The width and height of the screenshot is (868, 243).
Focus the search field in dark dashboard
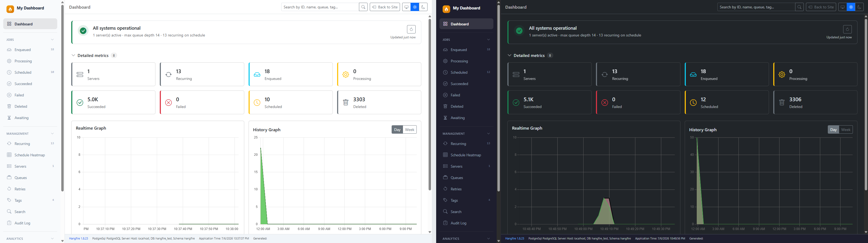[x=756, y=7]
